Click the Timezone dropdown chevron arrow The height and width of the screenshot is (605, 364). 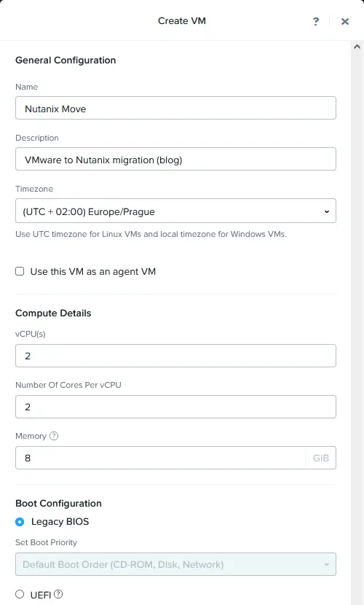pos(327,211)
